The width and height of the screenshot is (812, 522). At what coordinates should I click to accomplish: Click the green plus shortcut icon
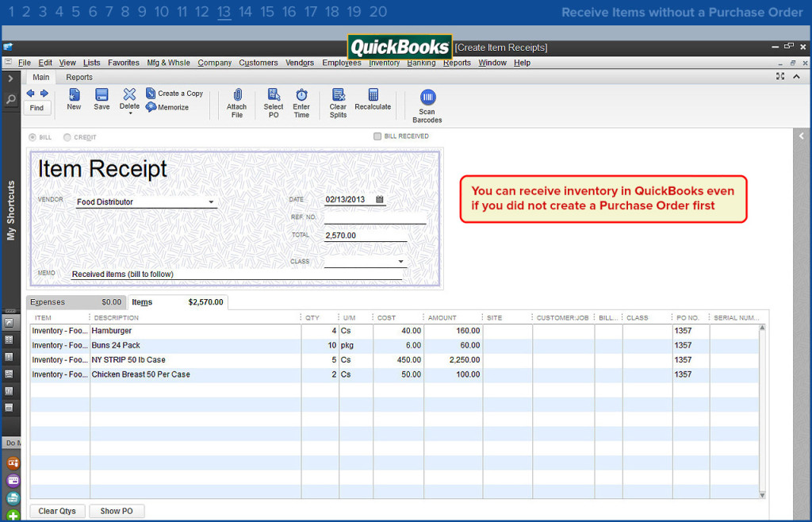13,516
